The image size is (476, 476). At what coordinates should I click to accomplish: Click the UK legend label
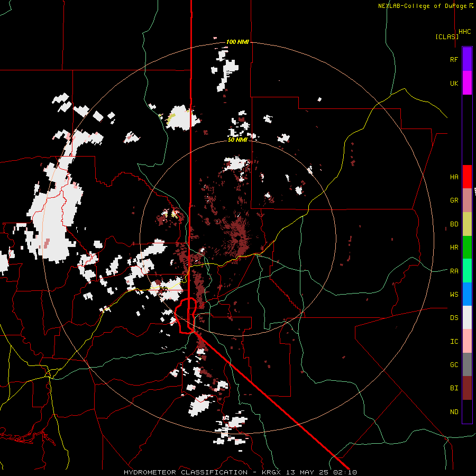[454, 83]
